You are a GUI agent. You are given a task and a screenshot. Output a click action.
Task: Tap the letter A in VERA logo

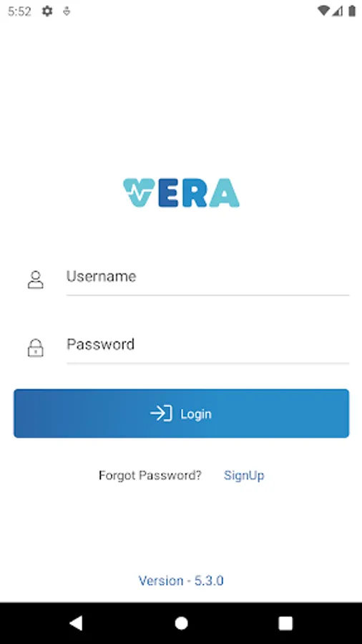point(224,192)
